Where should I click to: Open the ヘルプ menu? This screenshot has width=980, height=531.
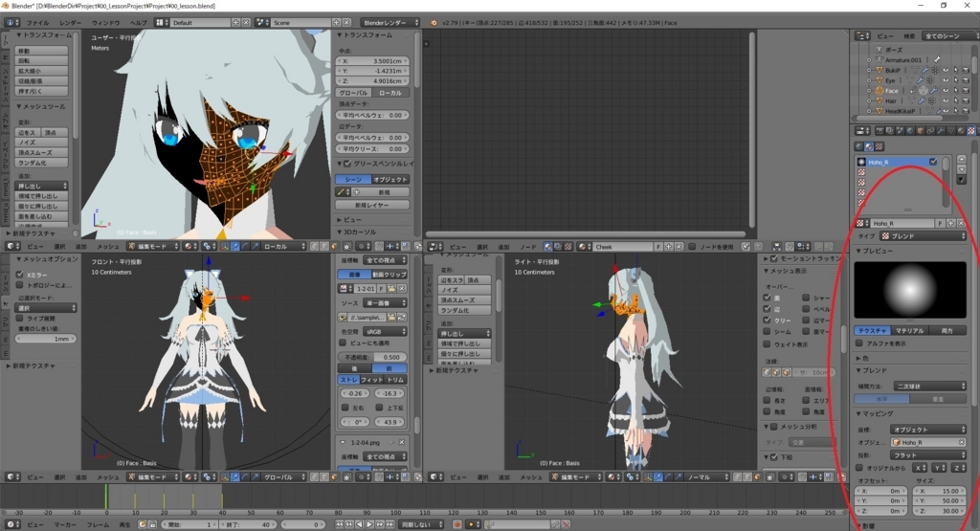click(x=138, y=23)
